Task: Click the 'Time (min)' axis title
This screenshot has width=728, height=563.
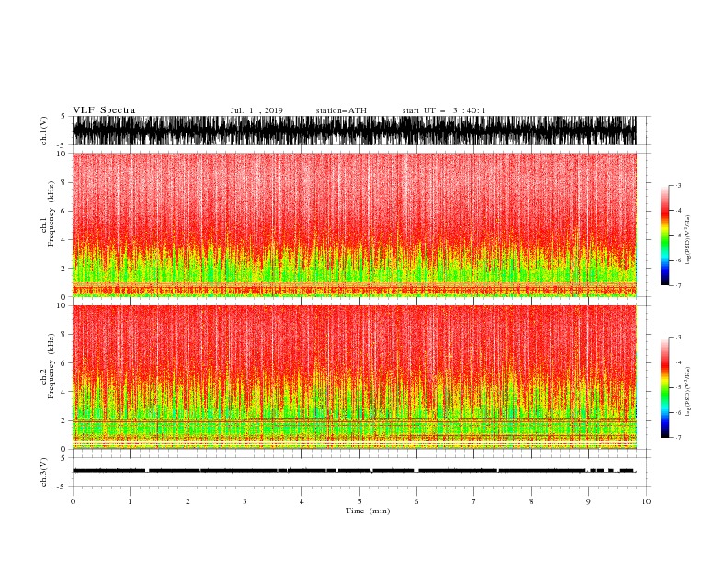Action: tap(368, 511)
